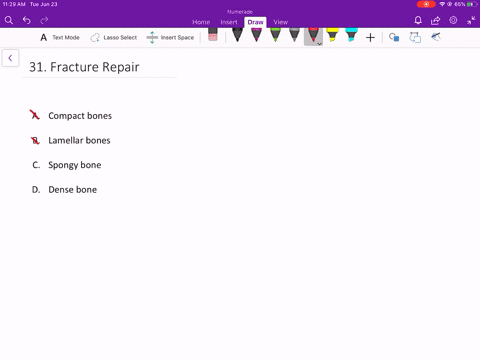Switch to Text Mode

coord(60,37)
